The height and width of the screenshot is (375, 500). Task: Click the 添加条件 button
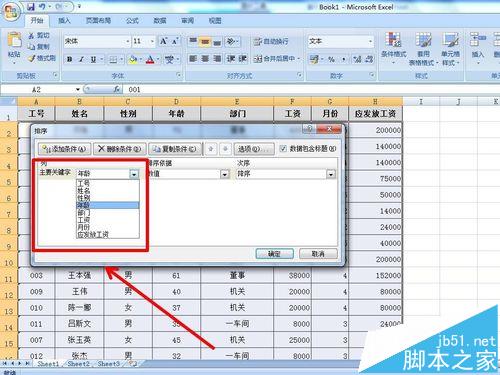coord(64,149)
